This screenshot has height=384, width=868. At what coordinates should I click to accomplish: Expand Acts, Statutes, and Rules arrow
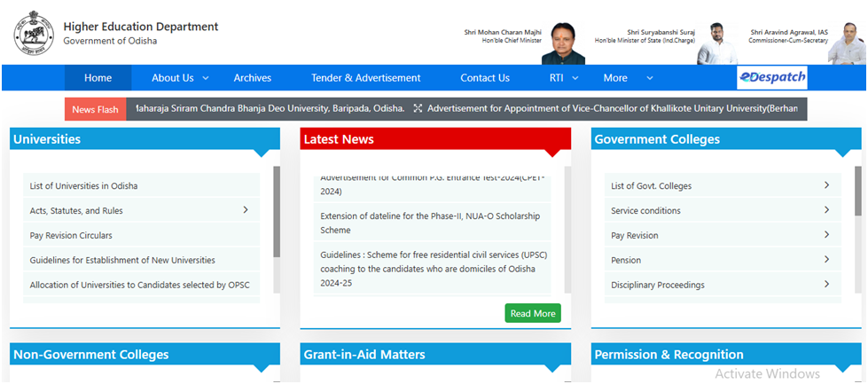click(246, 209)
